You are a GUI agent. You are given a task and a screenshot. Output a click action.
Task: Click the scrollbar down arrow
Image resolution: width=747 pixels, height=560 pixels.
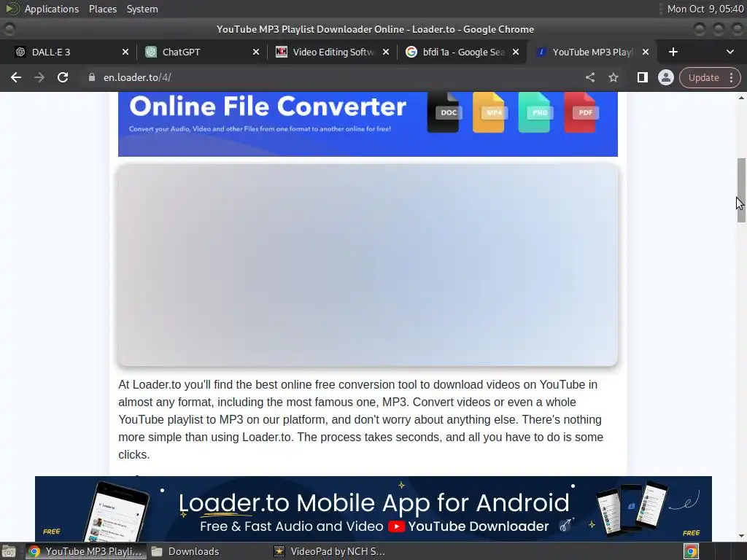tap(741, 536)
